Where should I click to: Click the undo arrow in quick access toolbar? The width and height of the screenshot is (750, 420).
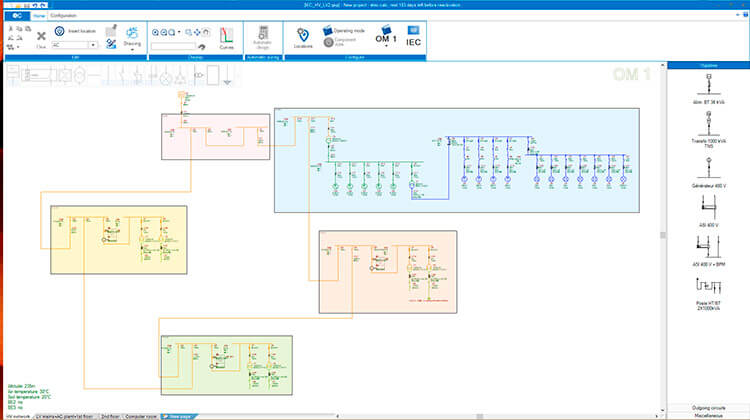[x=35, y=5]
